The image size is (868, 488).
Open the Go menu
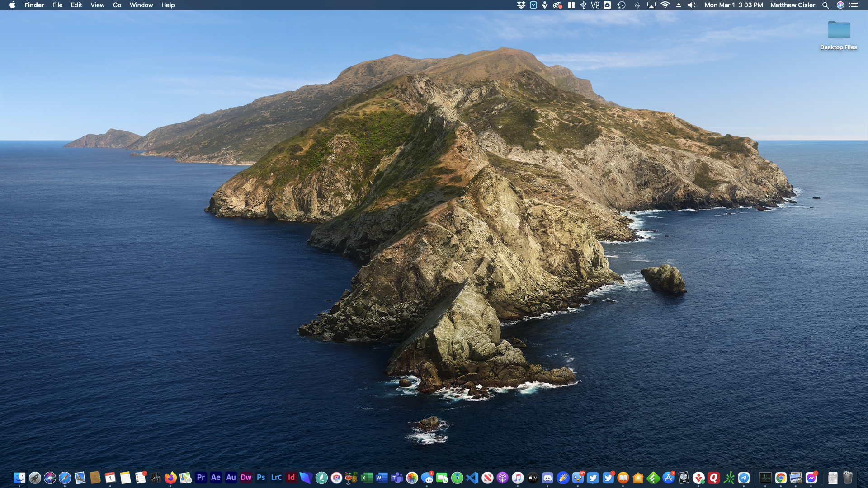pyautogui.click(x=117, y=5)
